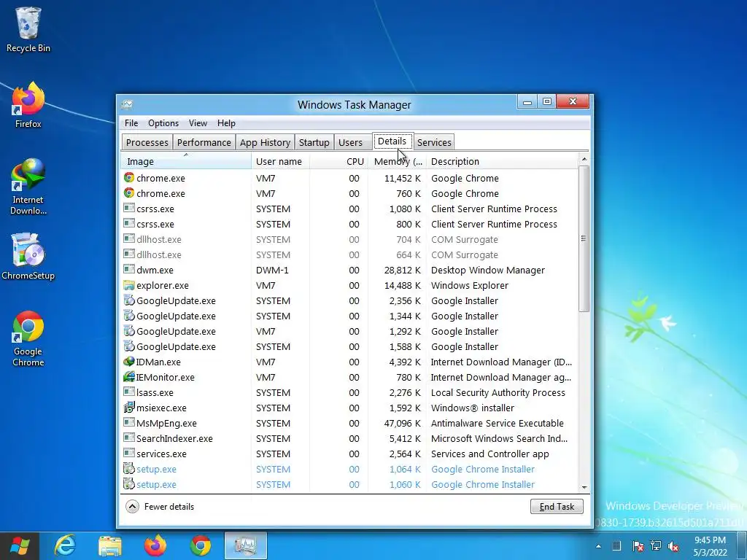747x560 pixels.
Task: Click the lsass.exe process icon
Action: pyautogui.click(x=128, y=392)
